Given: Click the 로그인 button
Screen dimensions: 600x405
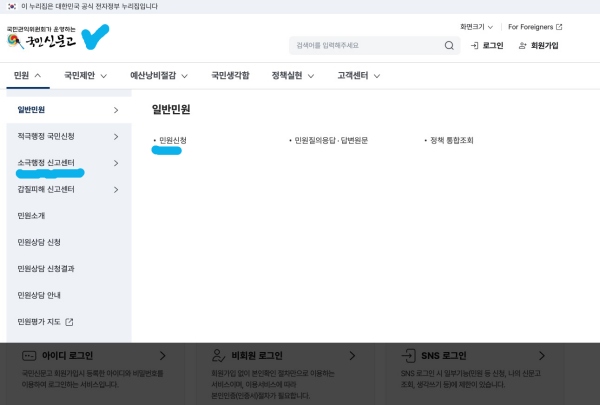Looking at the screenshot, I should click(x=487, y=46).
